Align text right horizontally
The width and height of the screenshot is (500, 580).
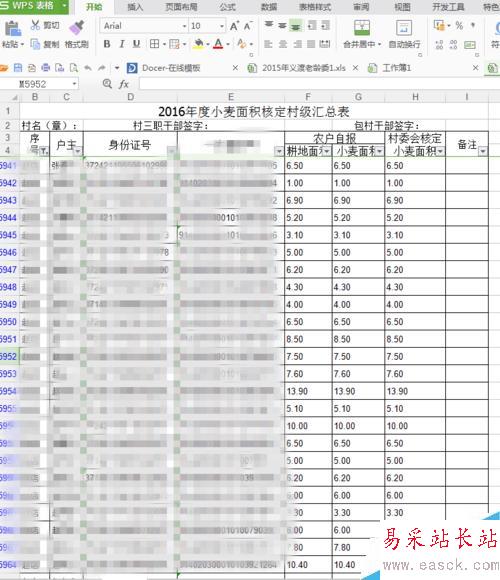click(x=297, y=44)
